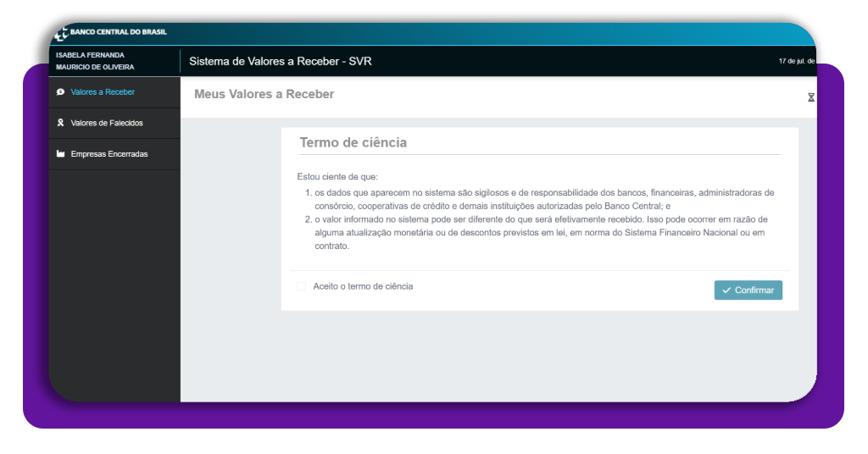Open Empresas Encerradas menu item
The image size is (868, 454).
[114, 154]
